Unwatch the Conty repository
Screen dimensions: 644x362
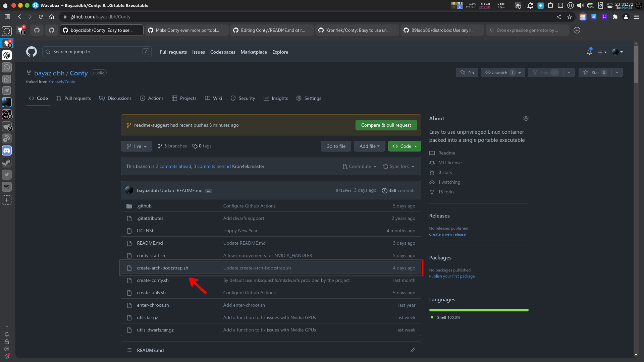coord(499,72)
